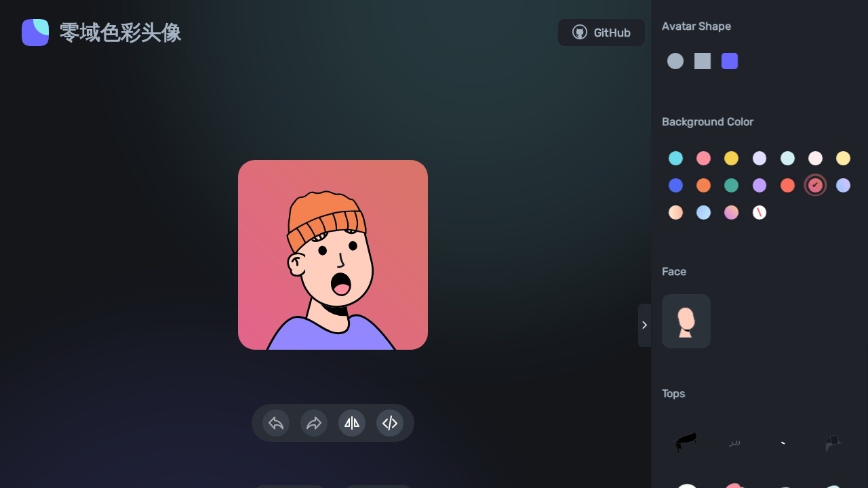Select the rounded purple avatar shape
This screenshot has height=488, width=868.
730,61
